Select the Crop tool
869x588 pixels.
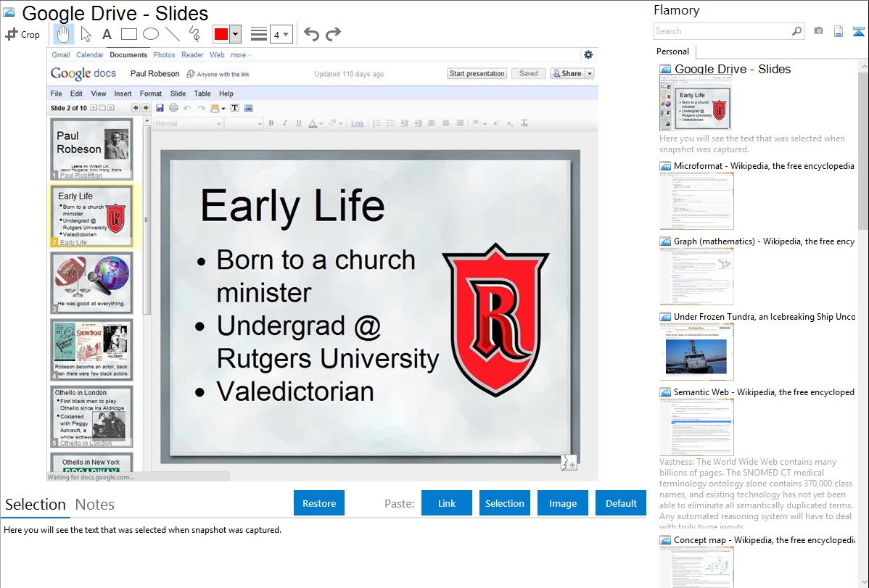coord(22,34)
